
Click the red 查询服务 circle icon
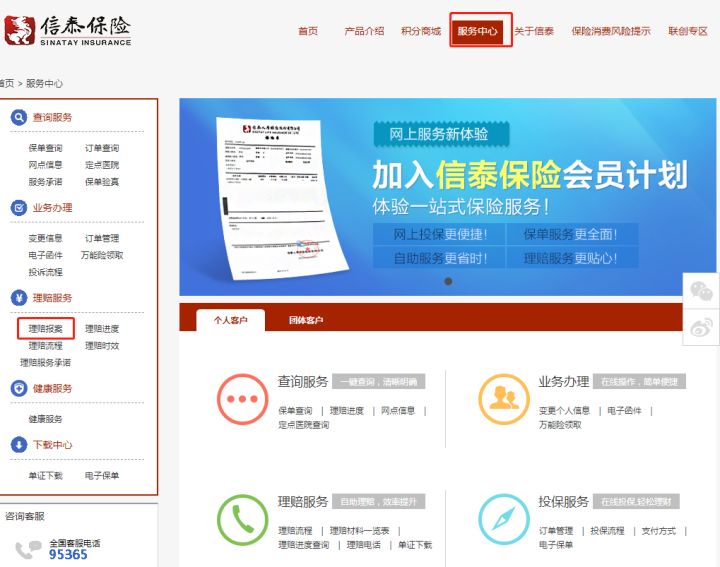point(242,399)
